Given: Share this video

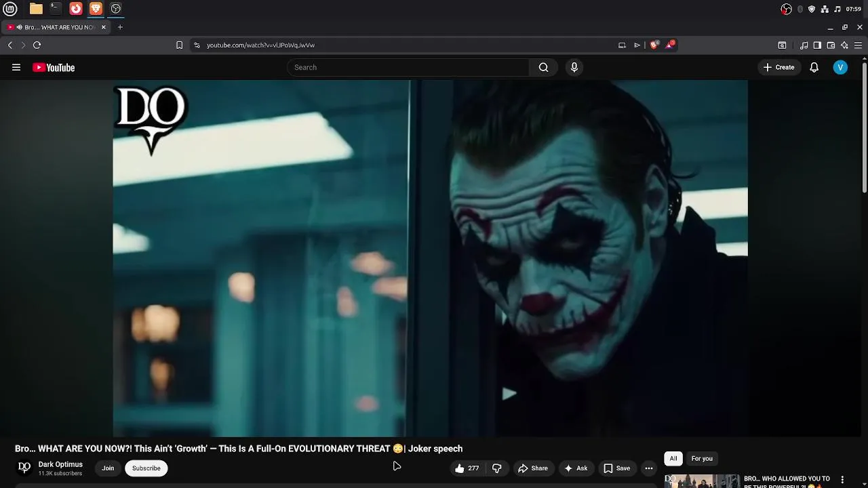Looking at the screenshot, I should pyautogui.click(x=533, y=468).
